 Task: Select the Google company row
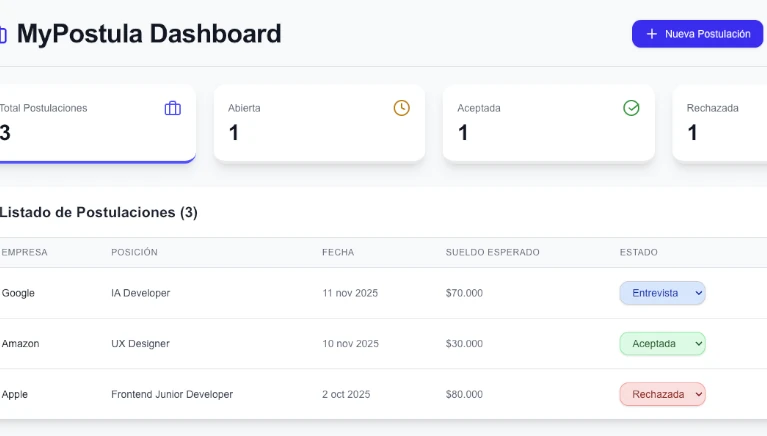(x=17, y=293)
